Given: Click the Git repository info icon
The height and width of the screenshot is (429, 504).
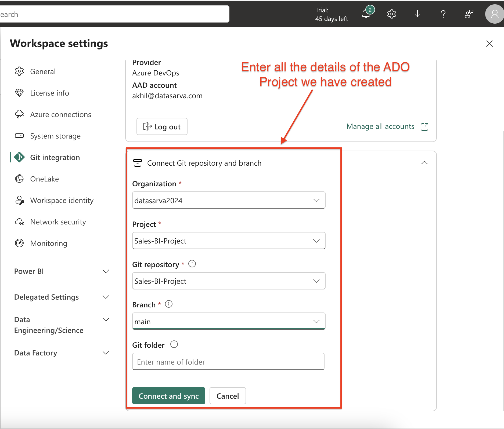Looking at the screenshot, I should 192,264.
